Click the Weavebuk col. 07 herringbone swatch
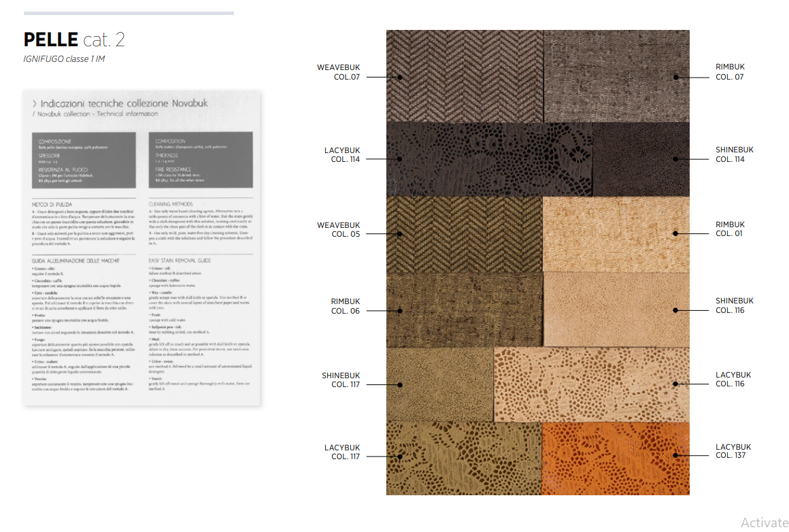This screenshot has height=532, width=789. click(465, 76)
